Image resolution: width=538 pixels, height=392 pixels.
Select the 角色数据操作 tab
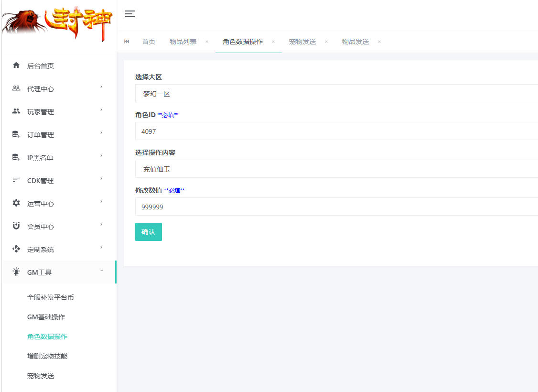243,42
